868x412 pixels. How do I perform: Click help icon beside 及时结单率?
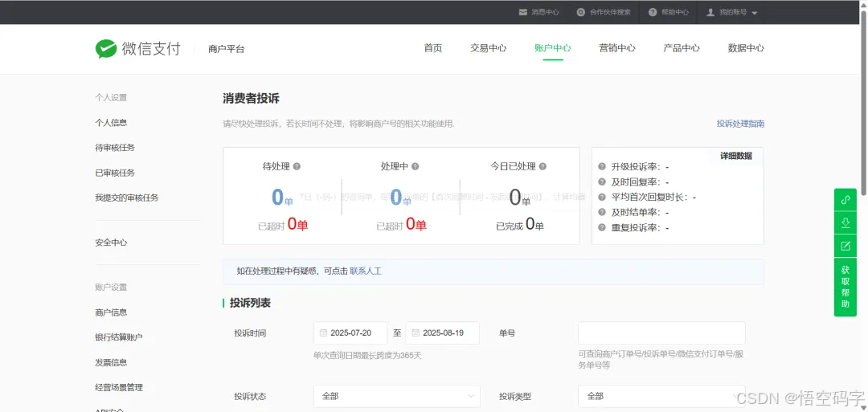tap(602, 212)
